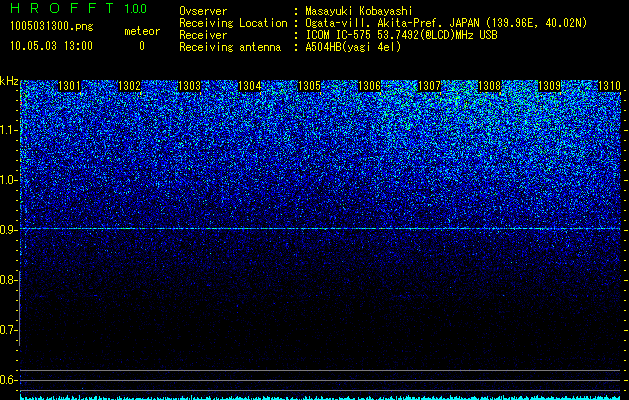Click the cyan signal-level strip at bottom
The width and height of the screenshot is (629, 400).
tap(321, 398)
